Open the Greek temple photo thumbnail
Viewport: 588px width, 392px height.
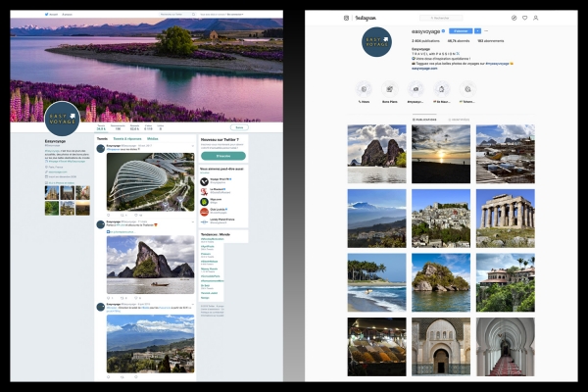(505, 218)
